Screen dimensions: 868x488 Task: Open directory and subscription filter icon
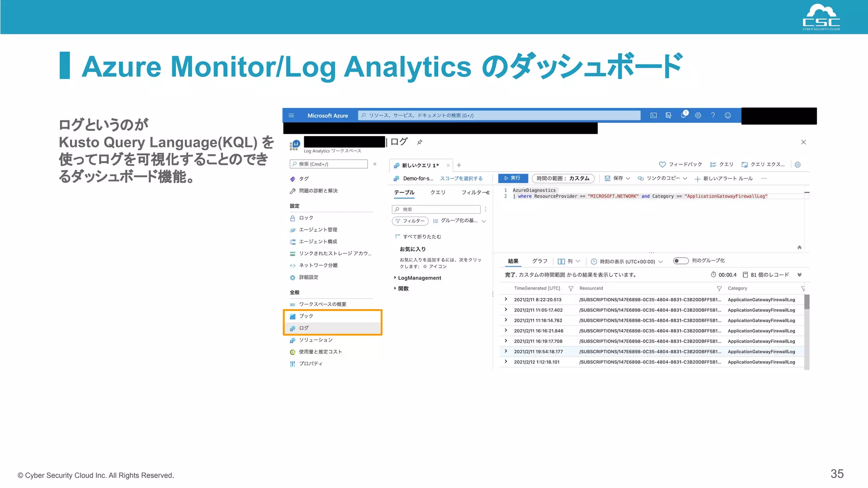tap(668, 115)
